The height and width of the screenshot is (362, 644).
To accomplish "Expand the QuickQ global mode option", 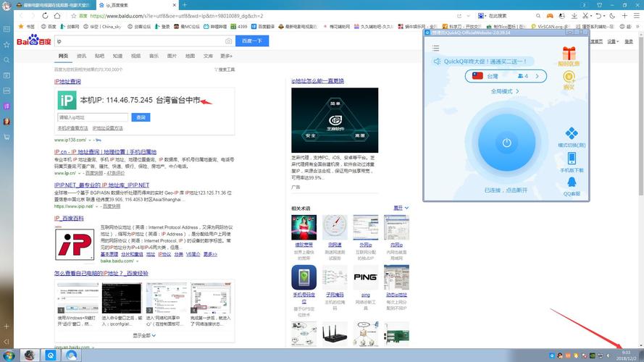I will point(505,91).
